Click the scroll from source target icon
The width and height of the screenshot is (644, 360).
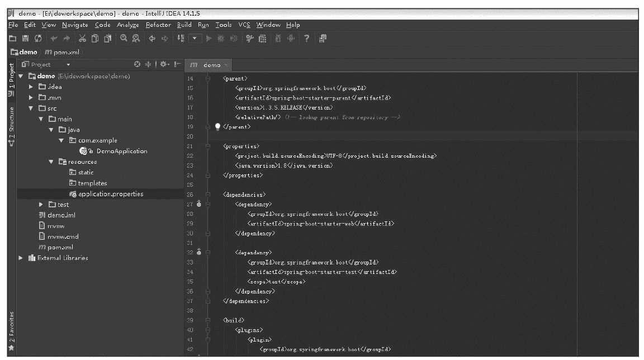tap(138, 65)
